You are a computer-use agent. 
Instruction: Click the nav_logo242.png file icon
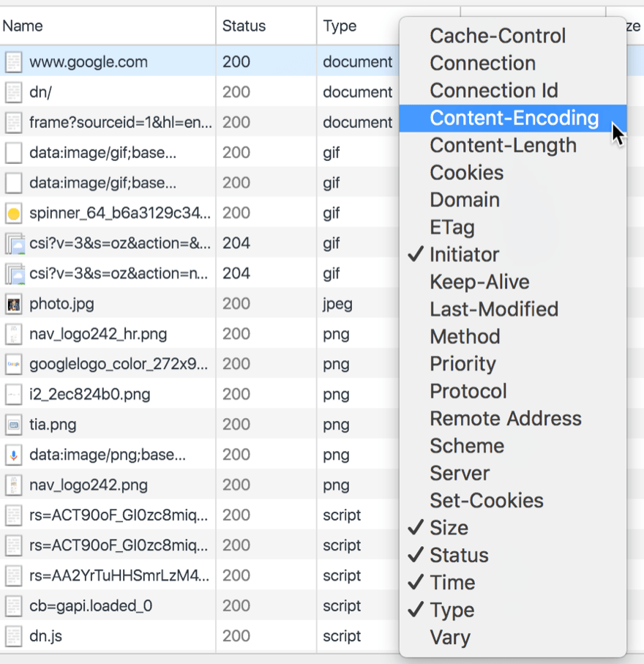tap(13, 485)
